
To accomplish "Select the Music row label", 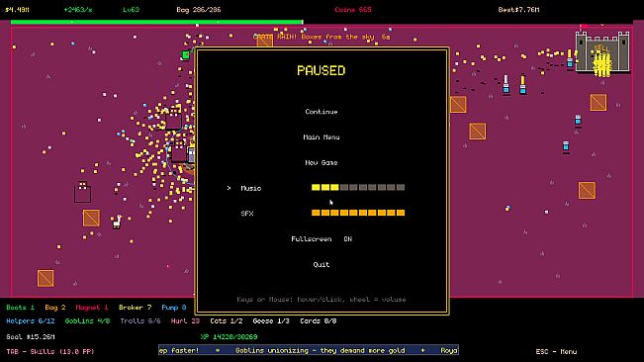I will [250, 188].
